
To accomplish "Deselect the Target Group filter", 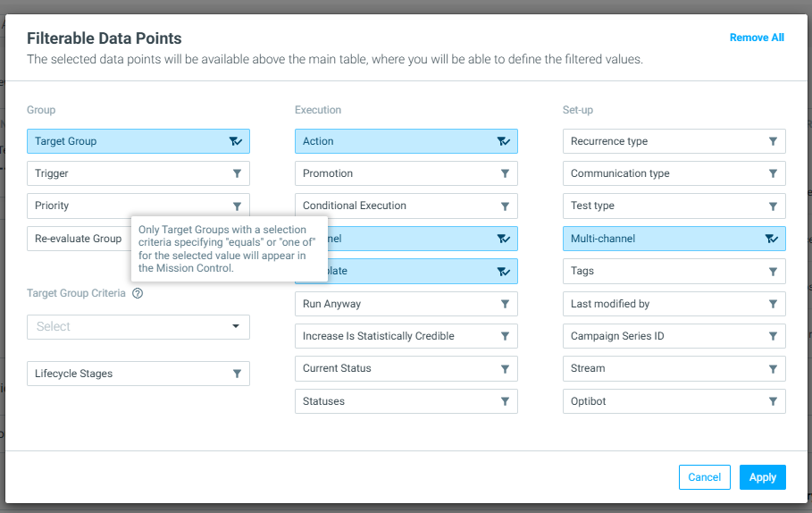I will (x=138, y=141).
